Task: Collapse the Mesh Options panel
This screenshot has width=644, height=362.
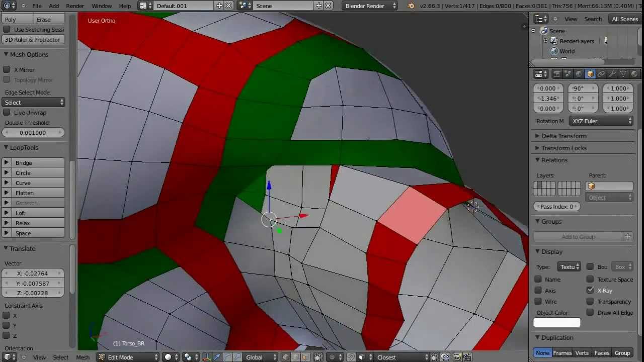Action: coord(29,54)
